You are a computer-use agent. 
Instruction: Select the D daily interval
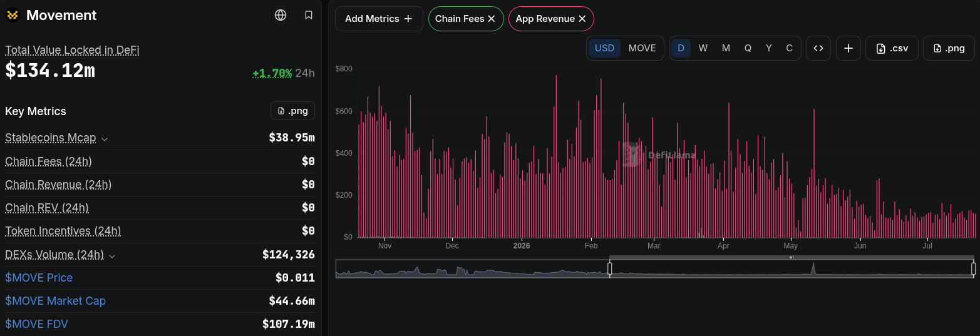pyautogui.click(x=681, y=48)
